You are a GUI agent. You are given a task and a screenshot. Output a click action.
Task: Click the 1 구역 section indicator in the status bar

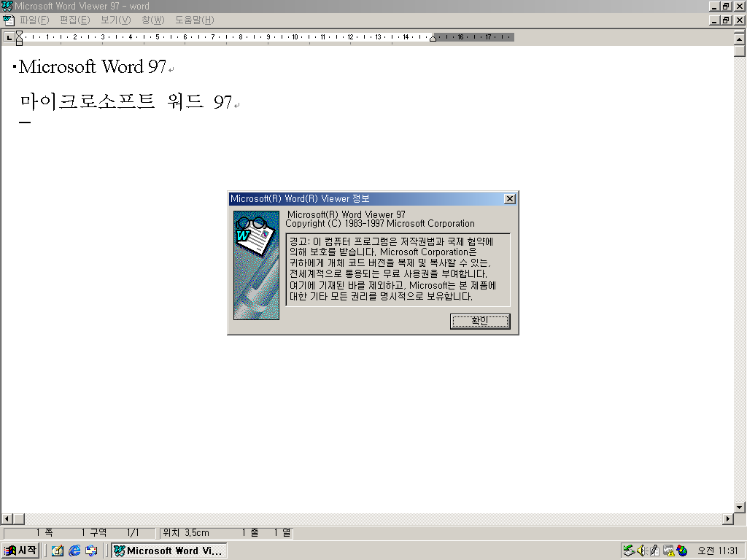coord(93,532)
